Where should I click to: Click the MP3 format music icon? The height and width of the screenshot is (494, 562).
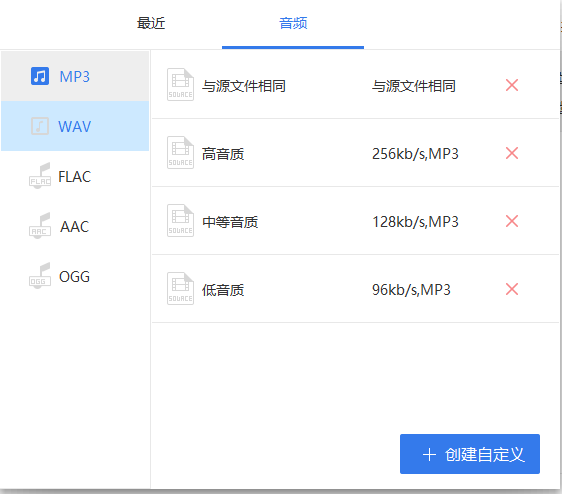(40, 76)
